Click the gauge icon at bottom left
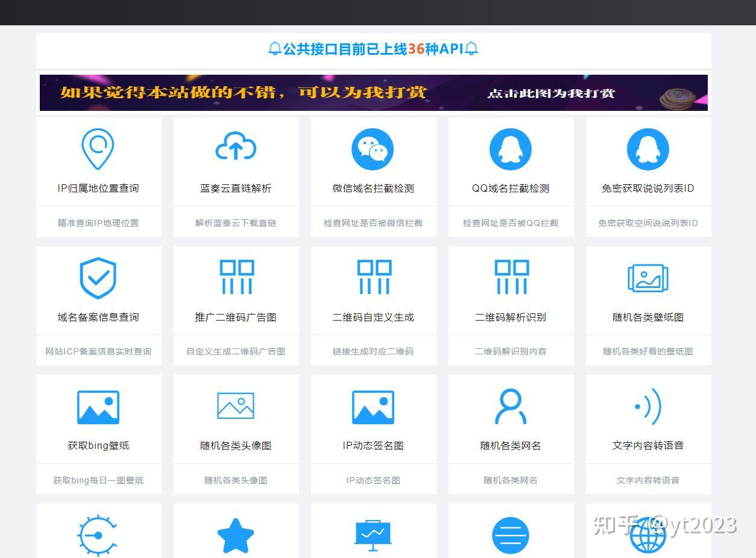The width and height of the screenshot is (756, 558). (x=98, y=534)
